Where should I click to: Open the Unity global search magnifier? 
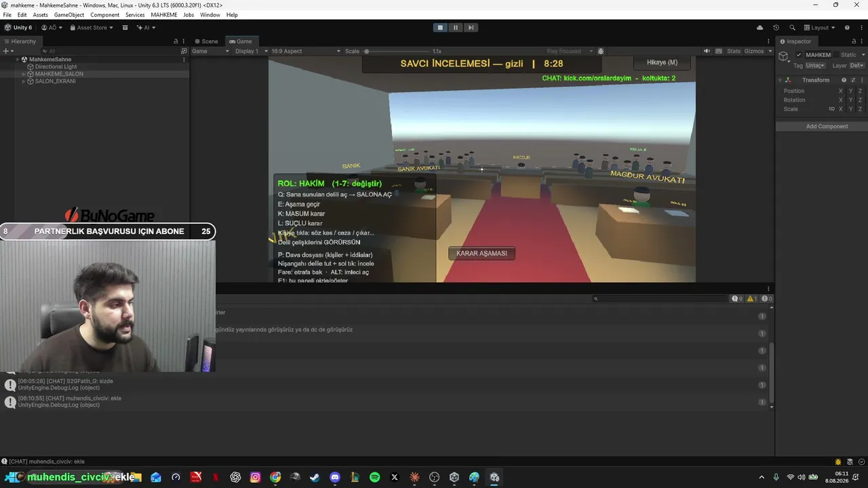(792, 28)
